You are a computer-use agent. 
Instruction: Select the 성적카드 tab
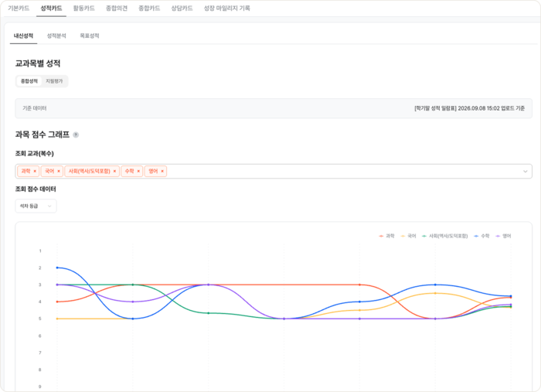point(51,9)
